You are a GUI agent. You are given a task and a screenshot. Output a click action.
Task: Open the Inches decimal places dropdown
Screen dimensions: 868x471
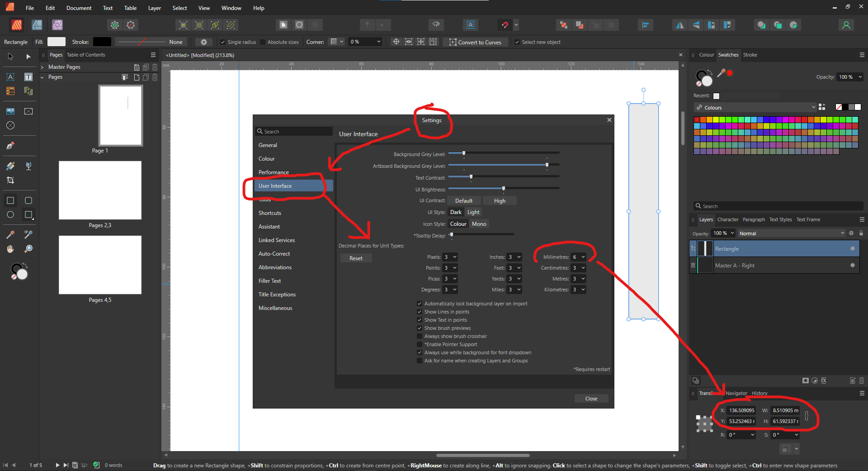pos(514,257)
